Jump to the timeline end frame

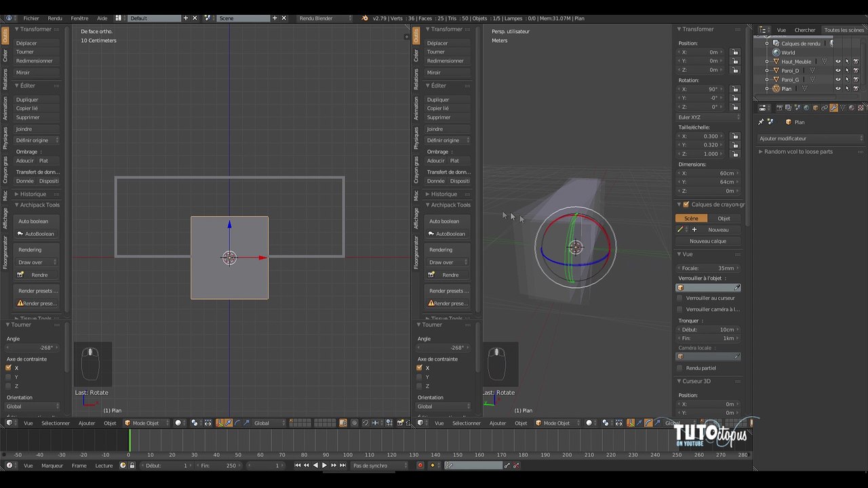coord(342,466)
